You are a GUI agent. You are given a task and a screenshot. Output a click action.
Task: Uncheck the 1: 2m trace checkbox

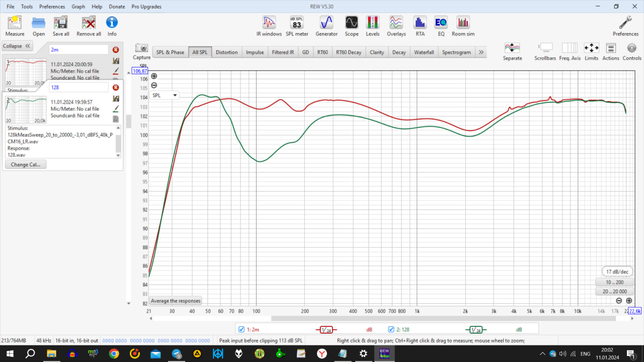click(242, 329)
